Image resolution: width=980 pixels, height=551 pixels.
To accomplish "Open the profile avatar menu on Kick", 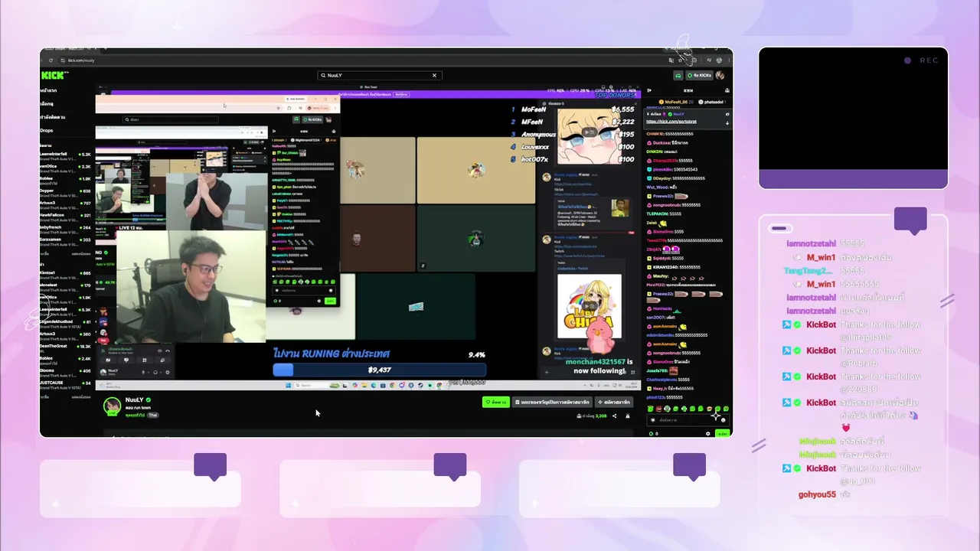I will point(720,75).
